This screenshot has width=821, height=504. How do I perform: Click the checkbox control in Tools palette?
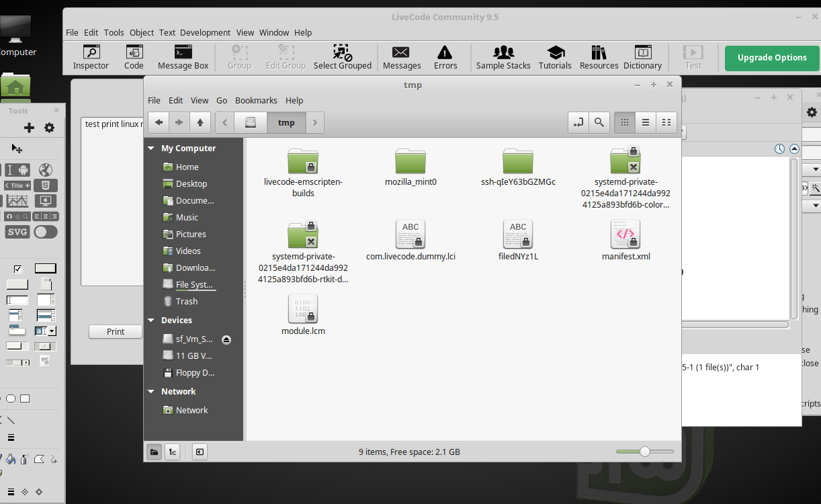tap(18, 269)
